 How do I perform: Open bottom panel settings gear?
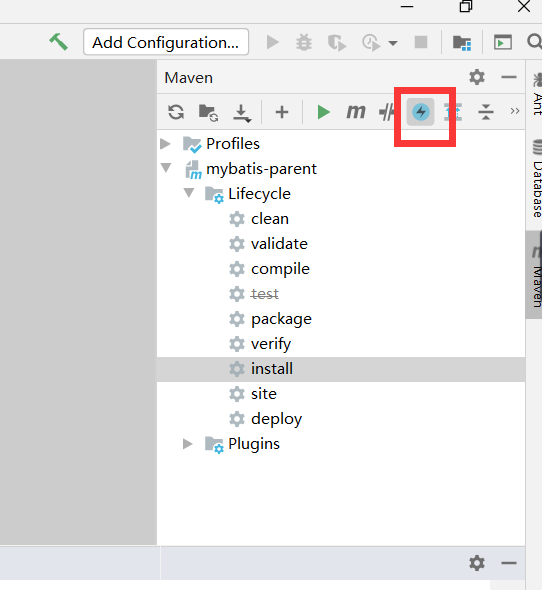(x=477, y=563)
